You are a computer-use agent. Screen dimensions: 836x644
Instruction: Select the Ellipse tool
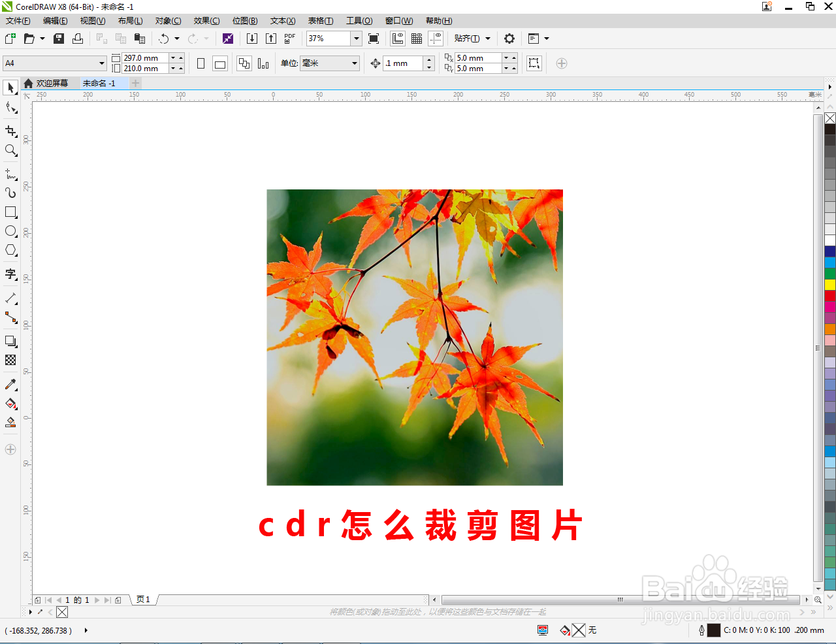point(10,231)
